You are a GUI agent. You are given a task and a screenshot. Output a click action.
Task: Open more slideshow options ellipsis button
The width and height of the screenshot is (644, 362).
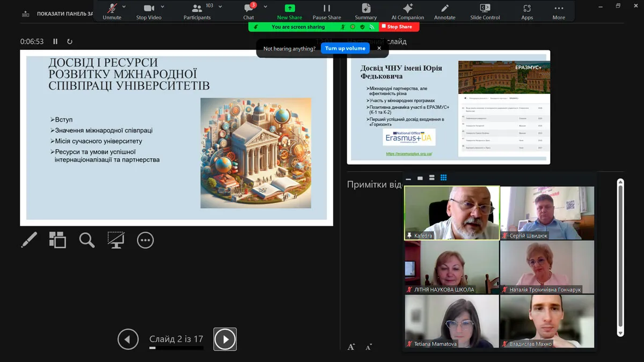point(145,240)
